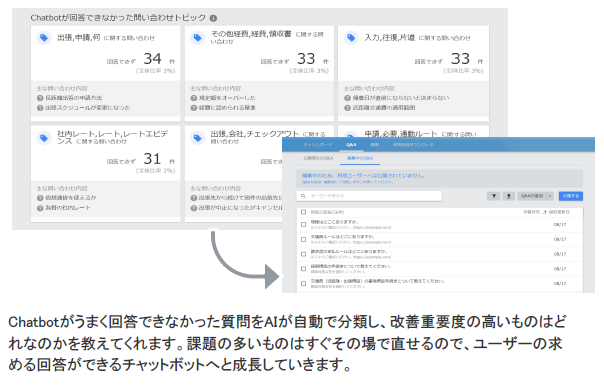This screenshot has height=385, width=604.
Task: Check the box for the third Q&A row
Action: pyautogui.click(x=303, y=254)
